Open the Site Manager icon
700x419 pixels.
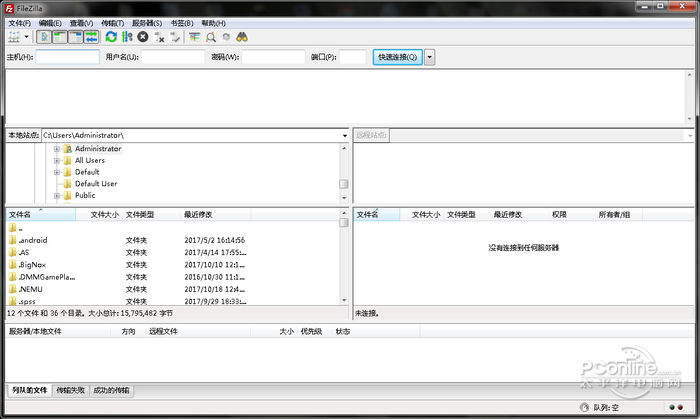[13, 37]
